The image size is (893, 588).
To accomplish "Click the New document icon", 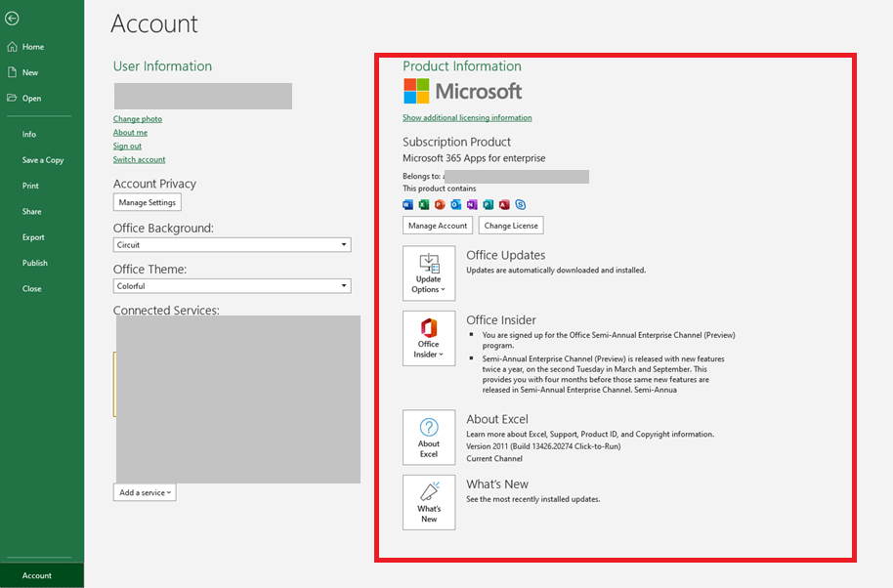I will (12, 72).
